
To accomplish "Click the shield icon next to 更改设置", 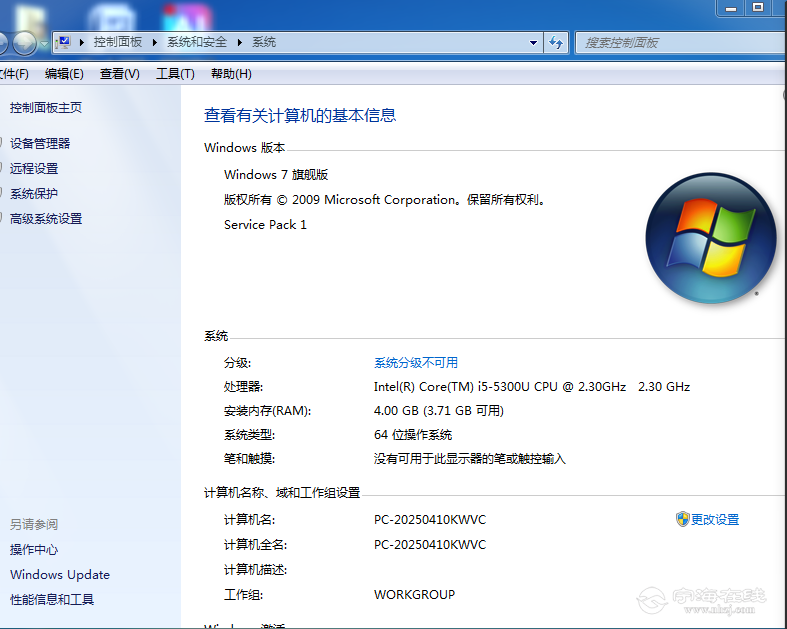I will point(682,519).
